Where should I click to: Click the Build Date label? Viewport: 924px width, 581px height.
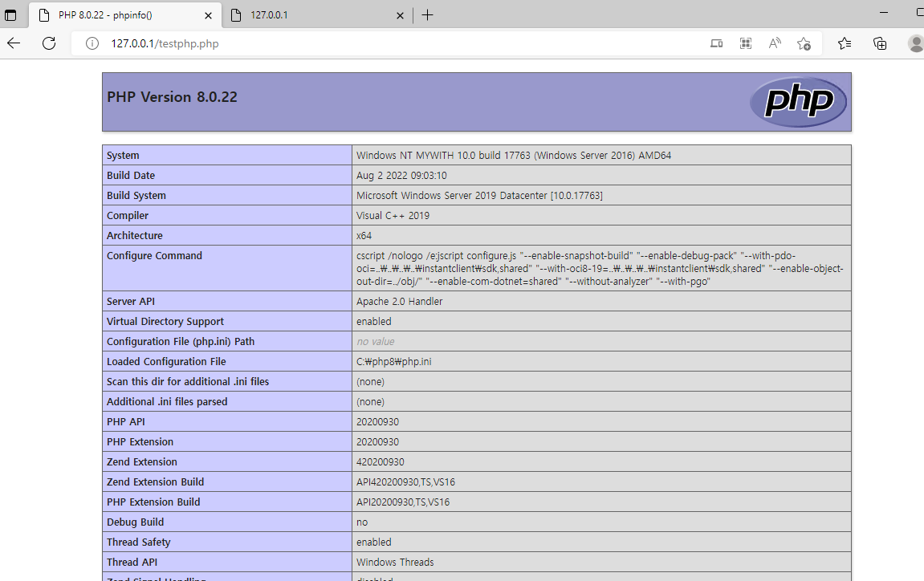tap(131, 176)
